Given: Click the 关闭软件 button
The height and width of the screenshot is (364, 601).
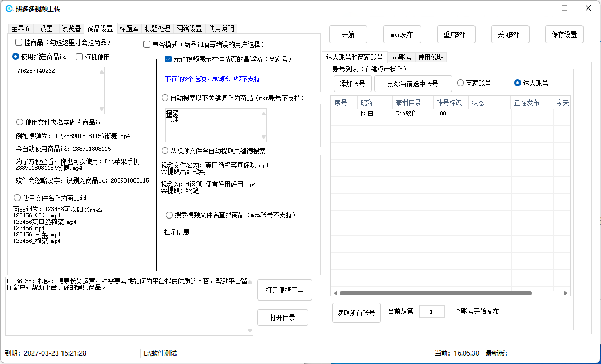Looking at the screenshot, I should pos(510,34).
